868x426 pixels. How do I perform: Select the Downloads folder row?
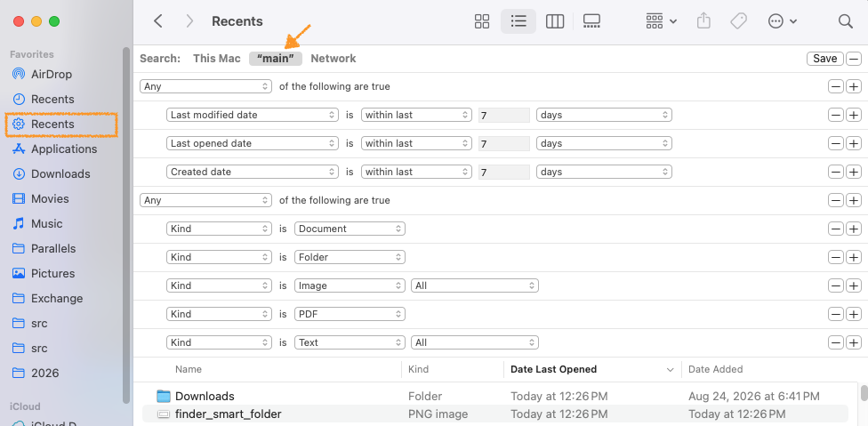pyautogui.click(x=495, y=396)
